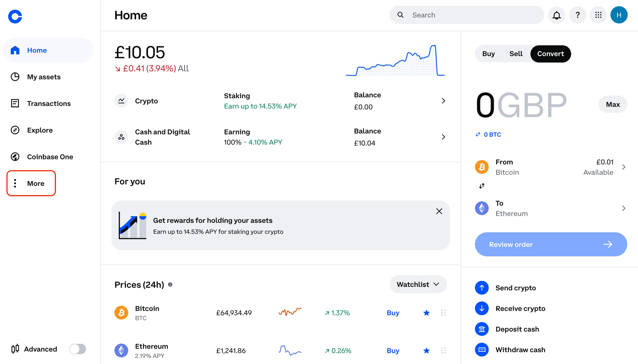638x364 pixels.
Task: Click the '£1,241.86' Ethereum price
Action: (231, 350)
